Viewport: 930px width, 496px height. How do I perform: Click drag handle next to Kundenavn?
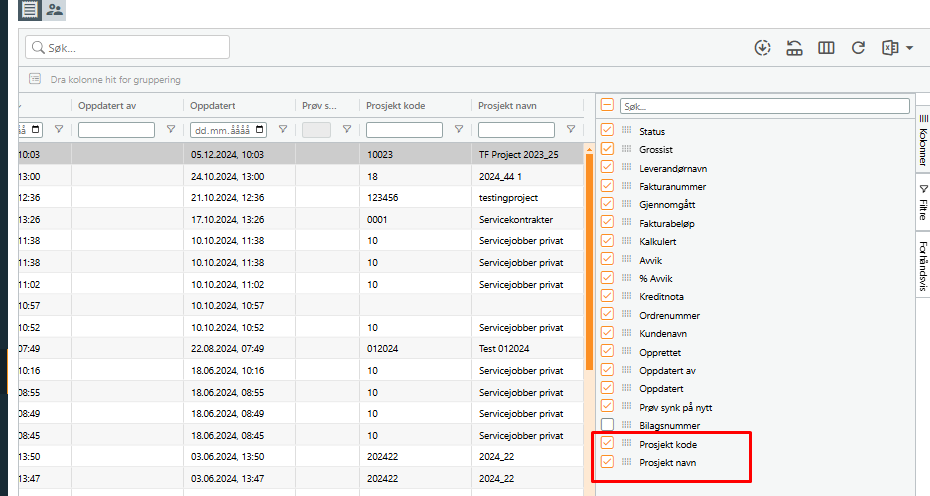tap(626, 332)
